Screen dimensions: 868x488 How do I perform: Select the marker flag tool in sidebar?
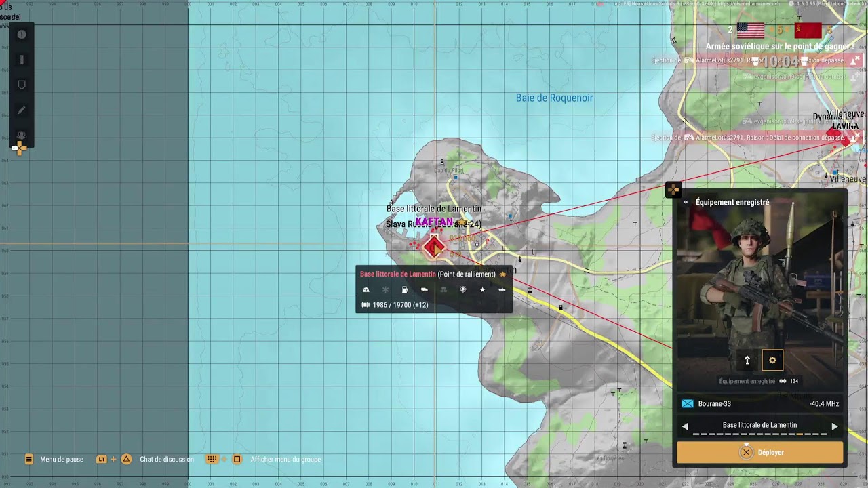click(22, 85)
